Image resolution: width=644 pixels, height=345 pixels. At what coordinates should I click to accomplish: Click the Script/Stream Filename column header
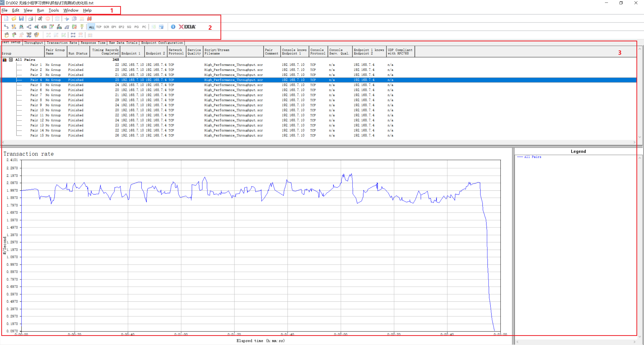click(233, 52)
